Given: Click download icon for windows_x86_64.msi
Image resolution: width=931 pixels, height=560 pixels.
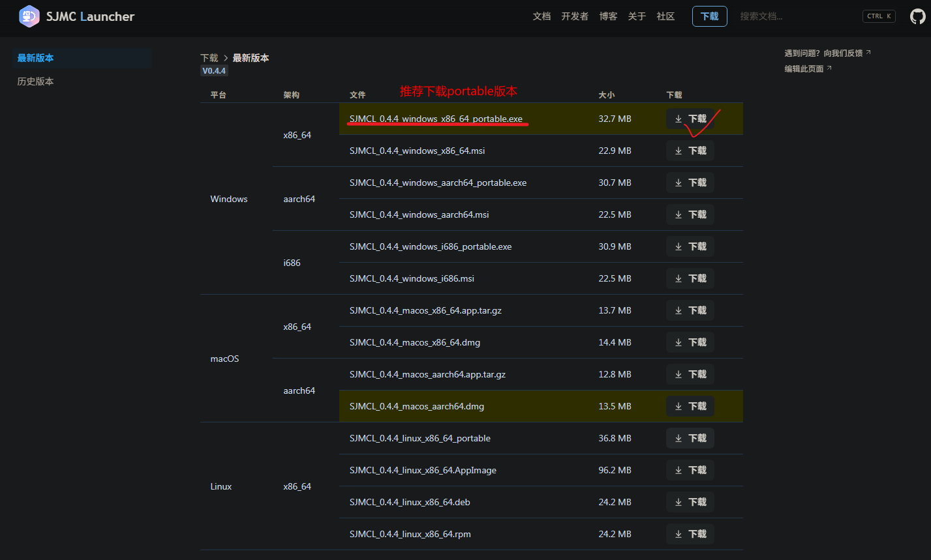Looking at the screenshot, I should [x=679, y=151].
